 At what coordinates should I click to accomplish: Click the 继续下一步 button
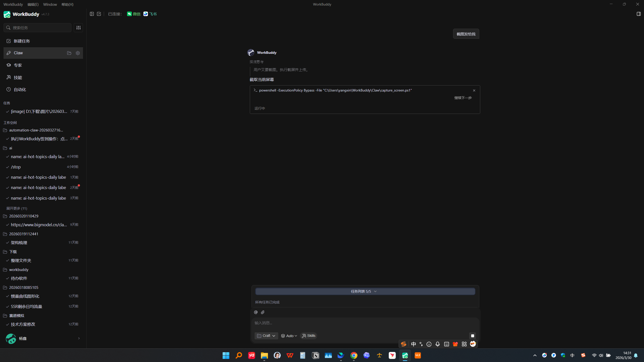[x=463, y=98]
